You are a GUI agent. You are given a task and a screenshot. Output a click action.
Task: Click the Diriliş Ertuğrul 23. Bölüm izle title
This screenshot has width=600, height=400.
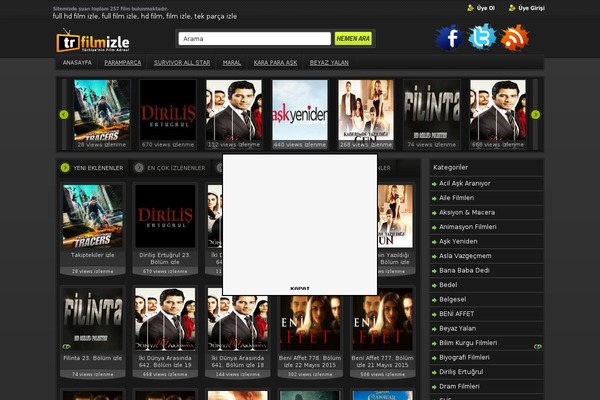(165, 258)
